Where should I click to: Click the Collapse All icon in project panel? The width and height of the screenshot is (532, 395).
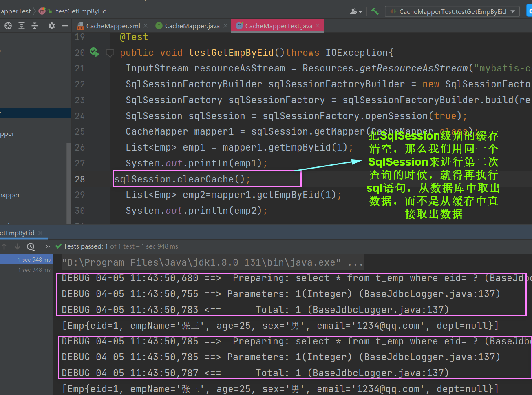click(x=35, y=26)
